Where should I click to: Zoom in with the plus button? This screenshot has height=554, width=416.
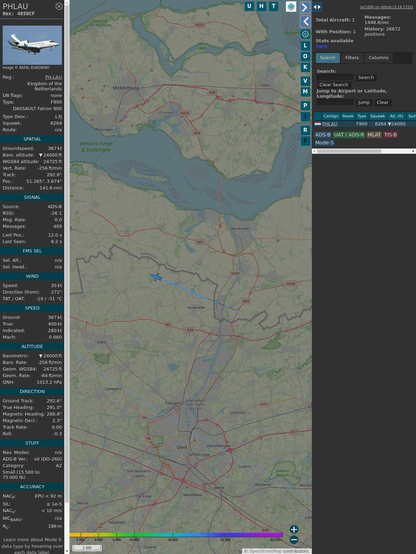click(x=294, y=529)
